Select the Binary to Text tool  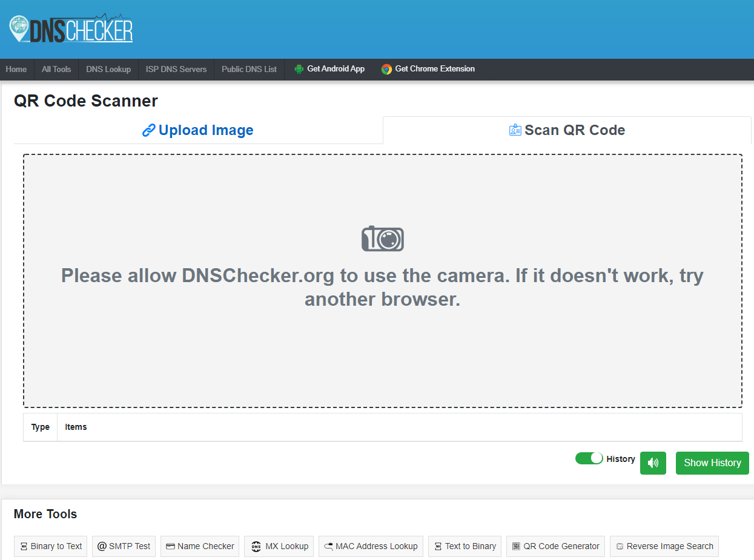pos(50,545)
